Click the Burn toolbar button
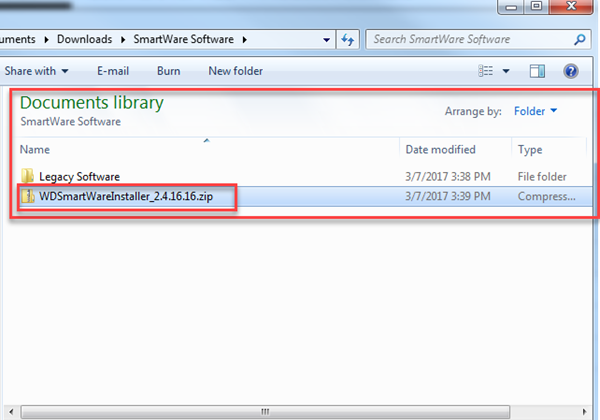This screenshot has height=420, width=600. [168, 71]
